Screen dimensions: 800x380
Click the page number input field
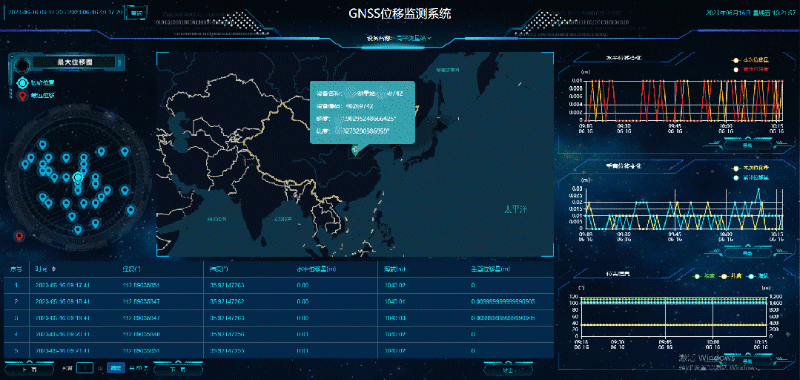(x=85, y=368)
